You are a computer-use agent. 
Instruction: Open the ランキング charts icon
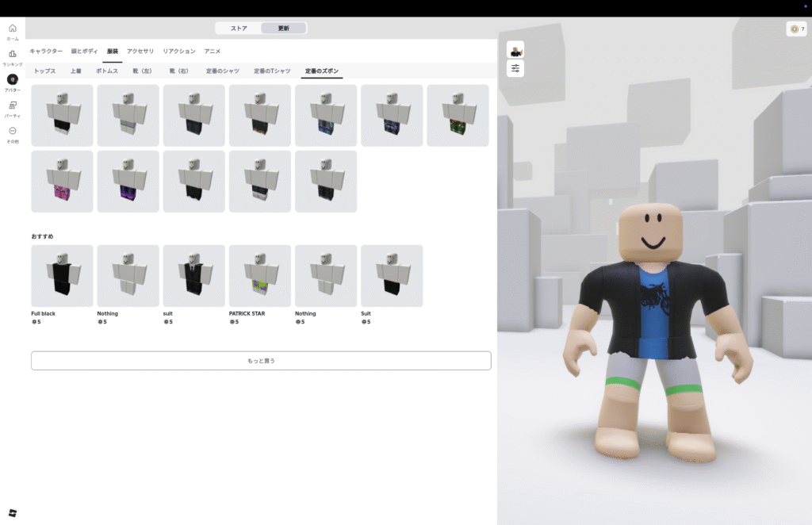(12, 54)
